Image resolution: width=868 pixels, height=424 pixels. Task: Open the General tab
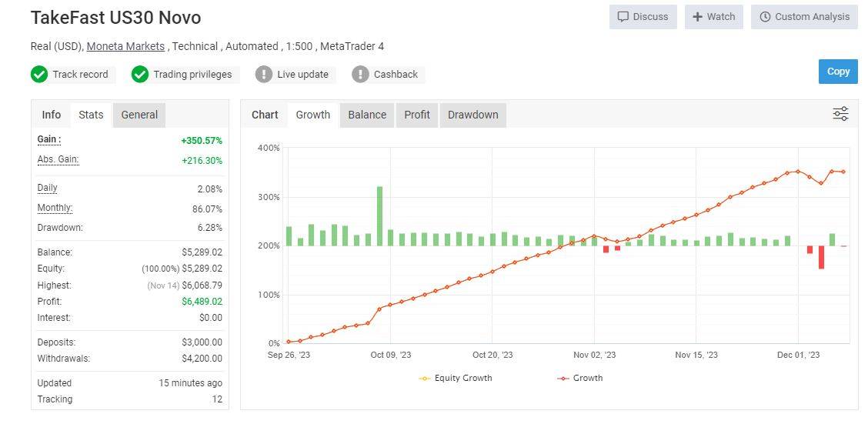[x=139, y=115]
